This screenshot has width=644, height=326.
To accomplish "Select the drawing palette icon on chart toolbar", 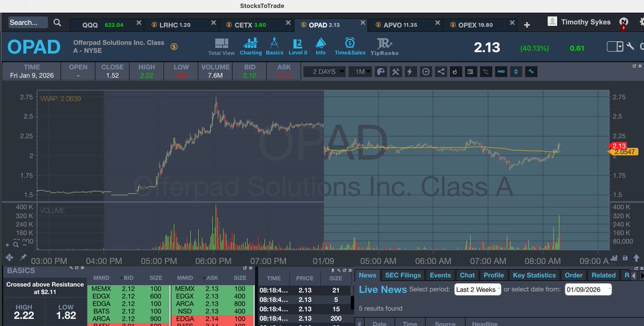I will [x=381, y=71].
